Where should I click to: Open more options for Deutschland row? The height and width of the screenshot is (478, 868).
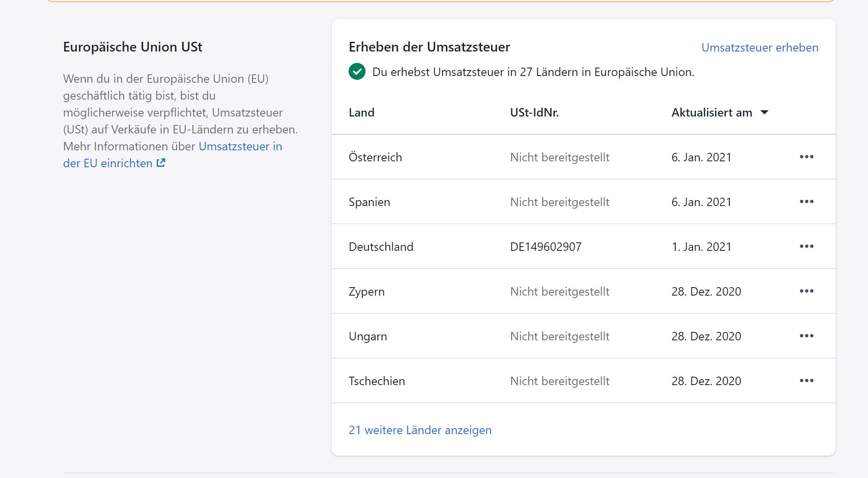click(x=806, y=247)
